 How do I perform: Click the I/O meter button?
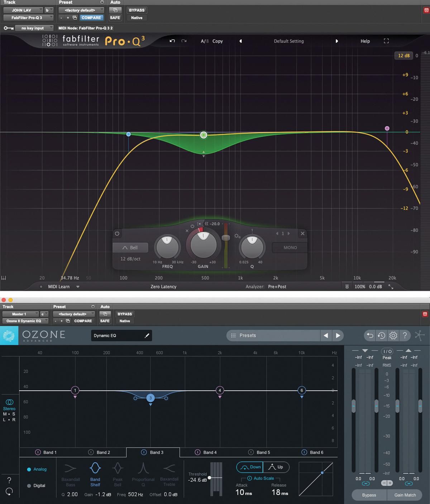point(387,352)
